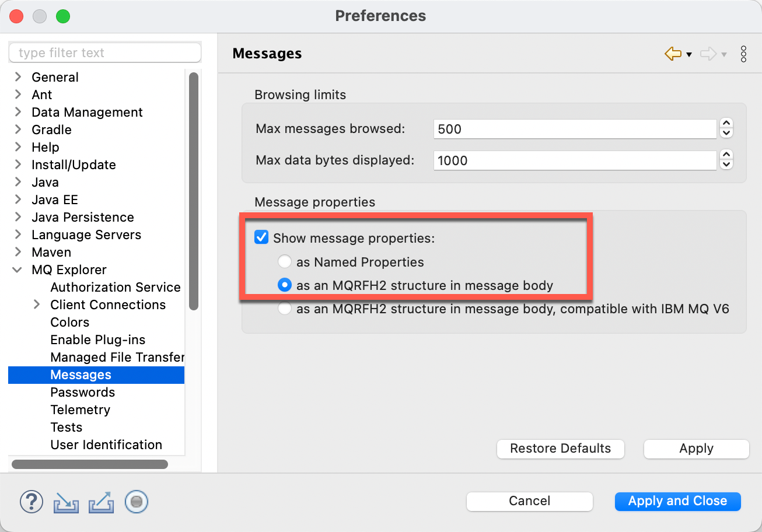This screenshot has width=762, height=532.
Task: Choose MQRFH2 structure compatible with IBM MQ V6
Action: [x=284, y=309]
